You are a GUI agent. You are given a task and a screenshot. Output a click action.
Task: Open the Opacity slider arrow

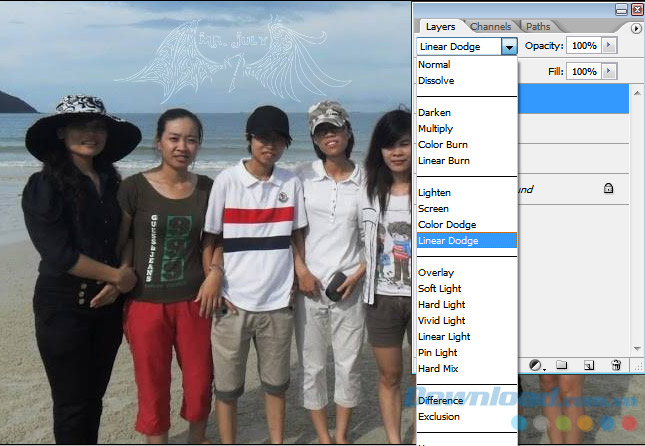point(609,45)
